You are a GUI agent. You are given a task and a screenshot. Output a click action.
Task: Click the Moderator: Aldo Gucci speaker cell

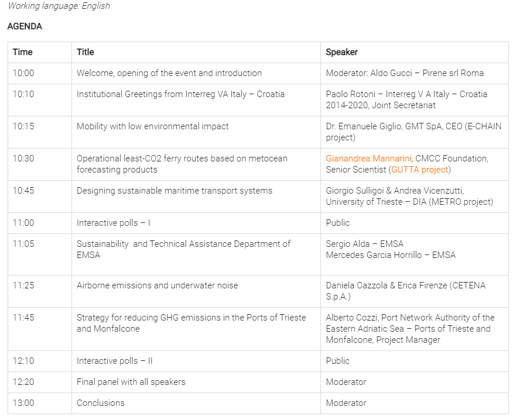405,73
